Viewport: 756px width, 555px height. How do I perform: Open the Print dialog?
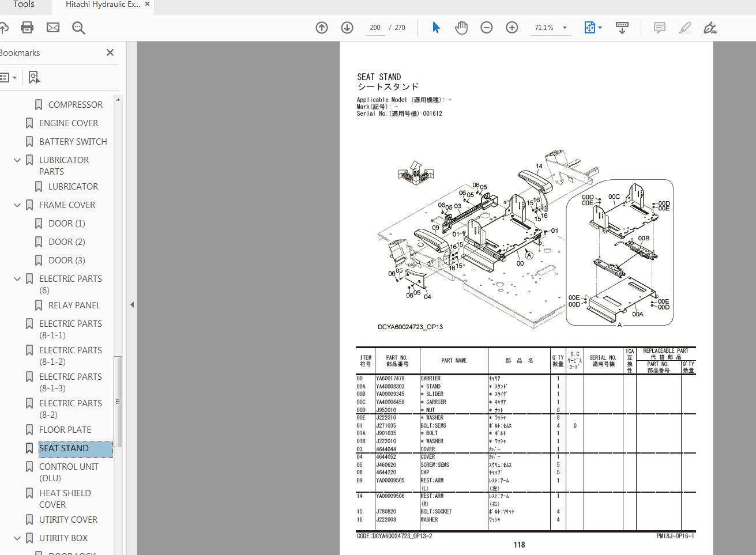tap(27, 27)
